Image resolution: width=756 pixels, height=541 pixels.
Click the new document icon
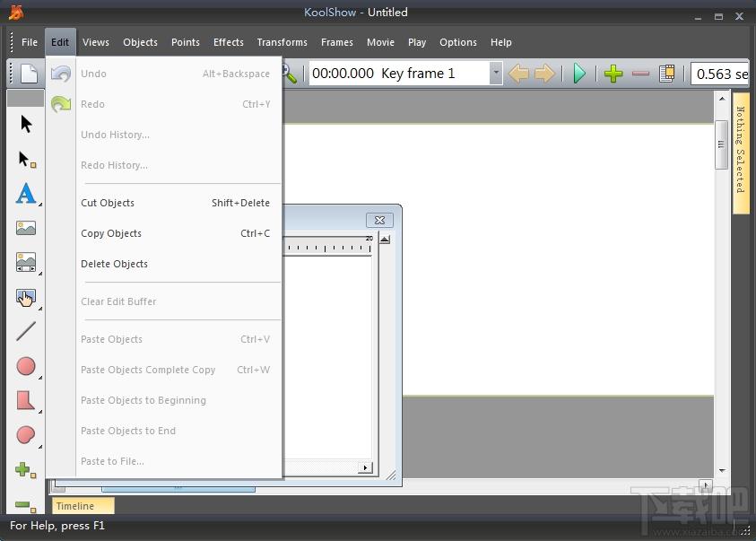click(29, 74)
